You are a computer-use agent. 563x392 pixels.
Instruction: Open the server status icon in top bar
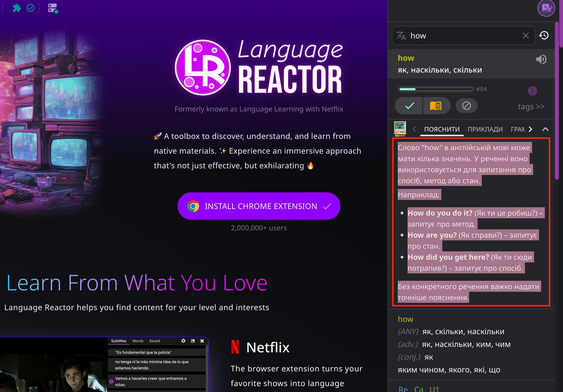point(53,8)
